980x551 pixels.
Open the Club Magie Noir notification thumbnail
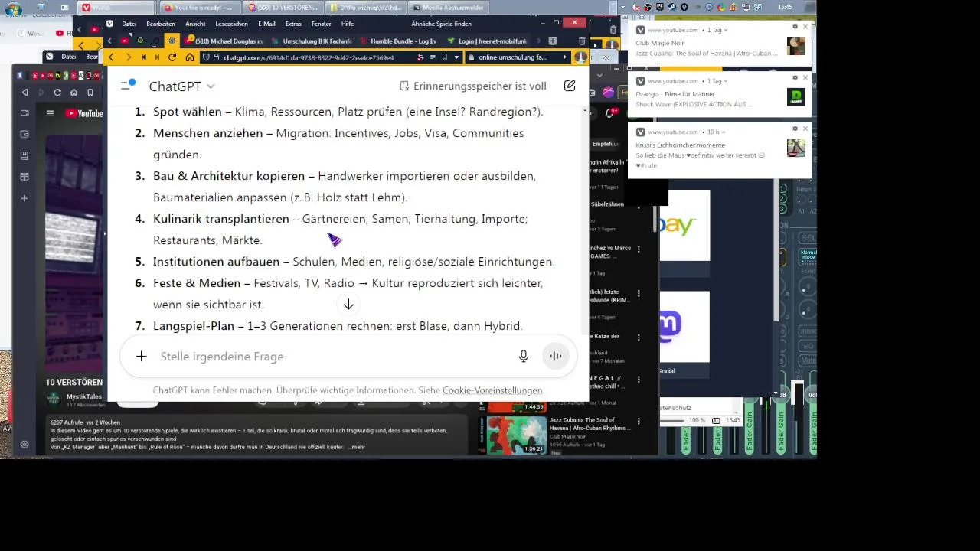tap(796, 46)
